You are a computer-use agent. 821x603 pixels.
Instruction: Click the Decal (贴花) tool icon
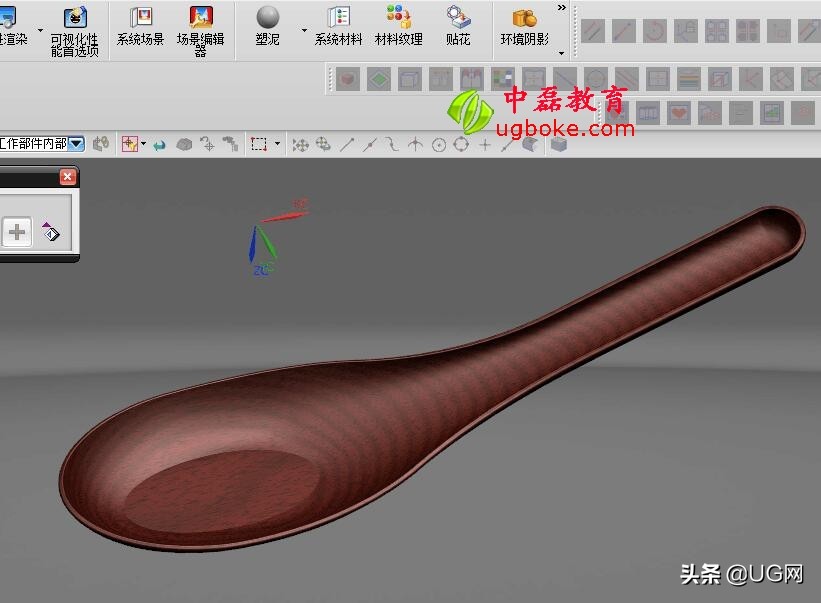click(x=458, y=27)
